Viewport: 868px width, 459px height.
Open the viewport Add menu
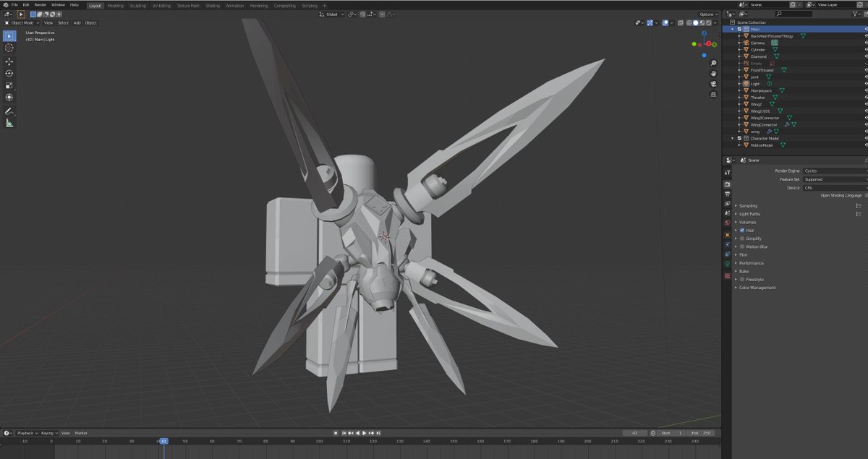click(77, 23)
